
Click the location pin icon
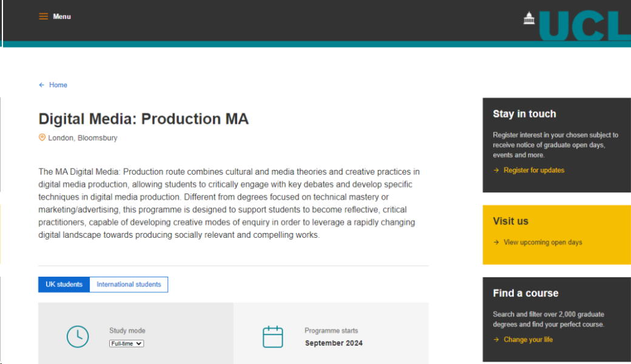tap(42, 138)
